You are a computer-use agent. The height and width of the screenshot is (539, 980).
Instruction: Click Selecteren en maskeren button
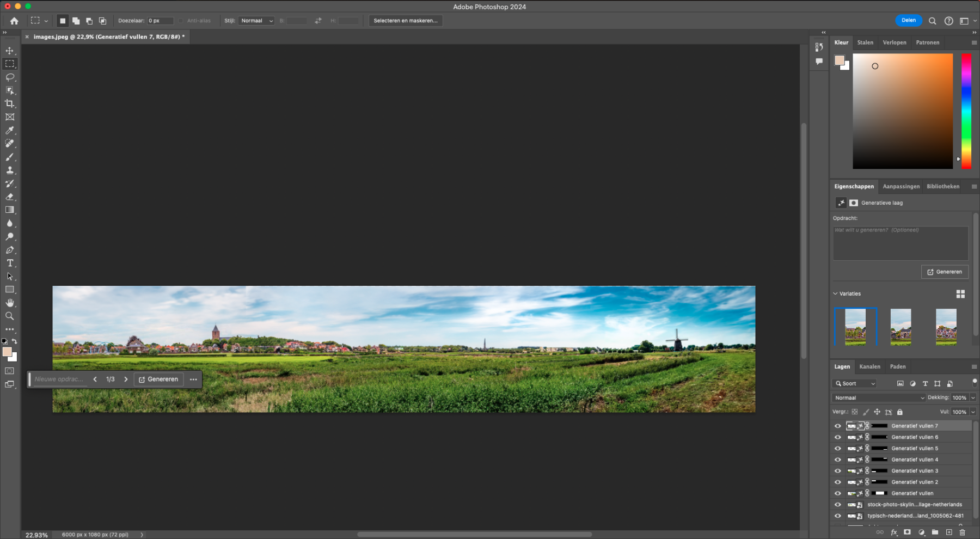tap(406, 21)
